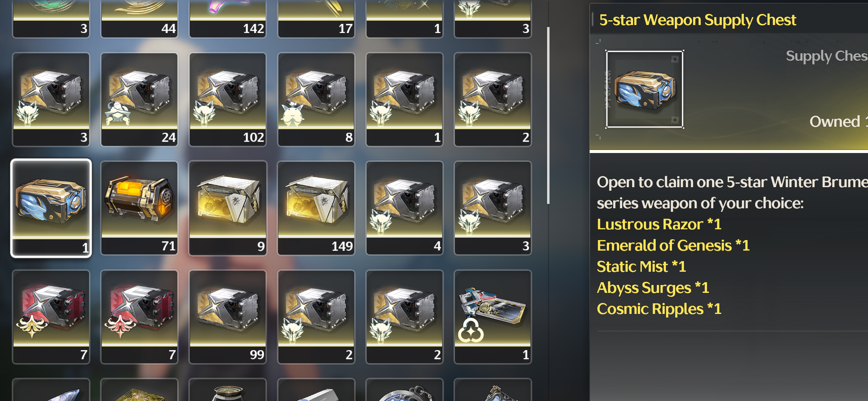The image size is (868, 401).
Task: Select the orange glowing chest with count 71
Action: [x=139, y=208]
